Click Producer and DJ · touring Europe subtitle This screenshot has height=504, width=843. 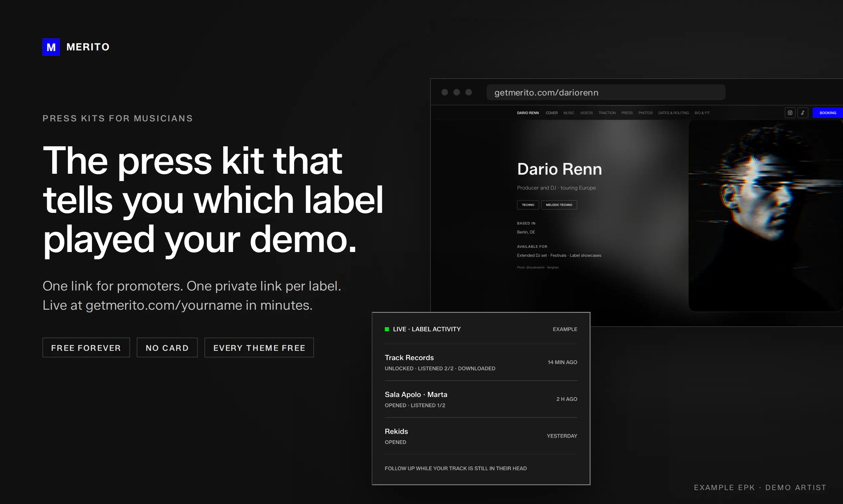(556, 188)
